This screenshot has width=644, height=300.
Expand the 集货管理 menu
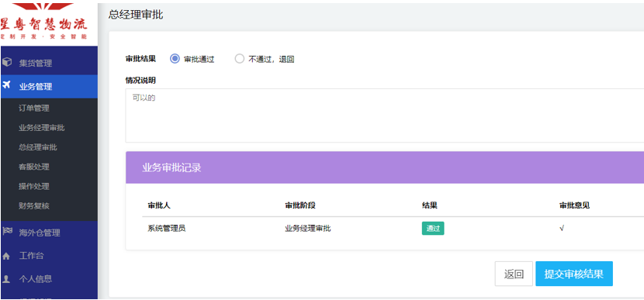[x=49, y=64]
